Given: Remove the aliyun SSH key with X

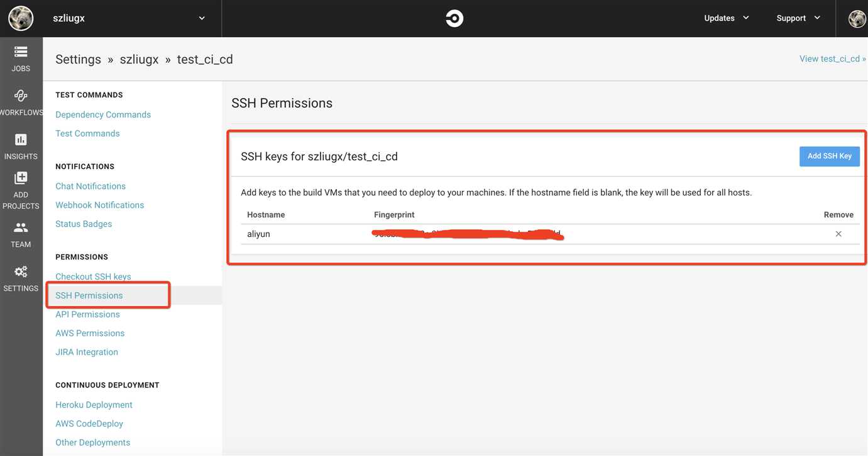Looking at the screenshot, I should pos(838,234).
